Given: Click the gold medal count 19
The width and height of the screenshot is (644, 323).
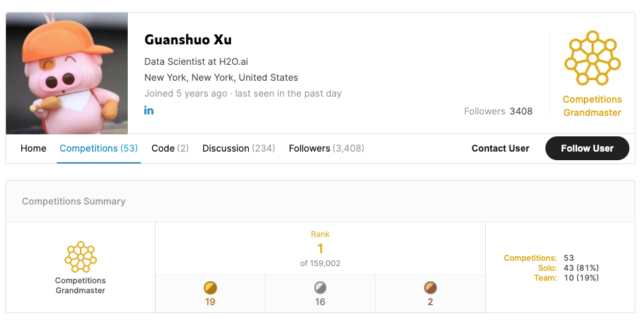Looking at the screenshot, I should pos(210,302).
